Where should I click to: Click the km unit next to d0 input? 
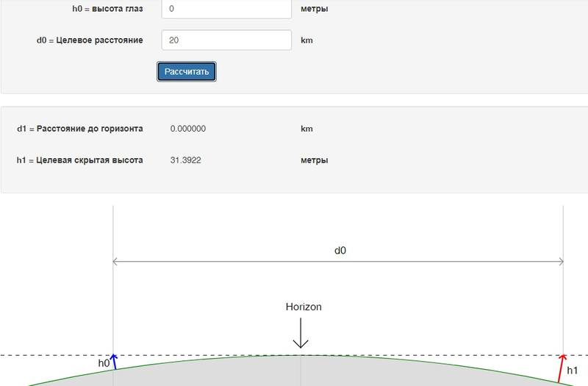(x=306, y=40)
